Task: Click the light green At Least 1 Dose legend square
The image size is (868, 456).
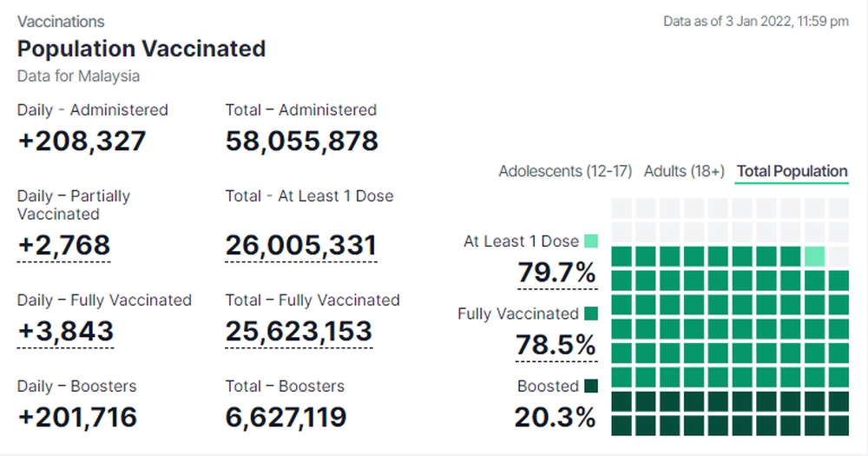Action: pos(591,241)
